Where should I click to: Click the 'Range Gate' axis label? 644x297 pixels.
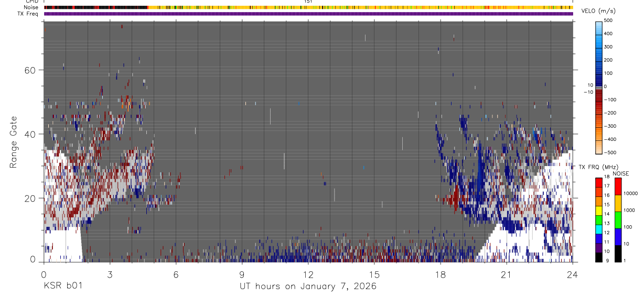pos(13,142)
